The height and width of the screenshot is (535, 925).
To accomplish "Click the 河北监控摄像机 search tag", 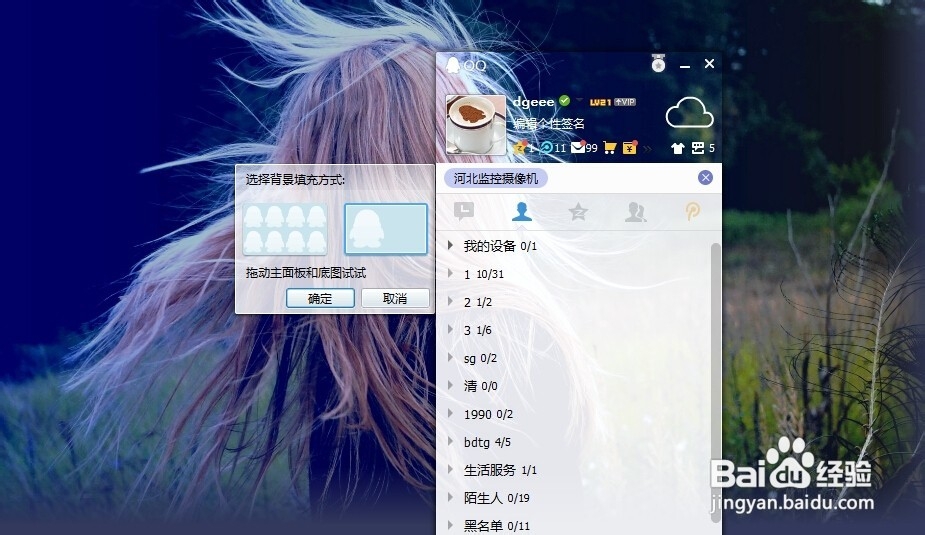I will tap(496, 178).
